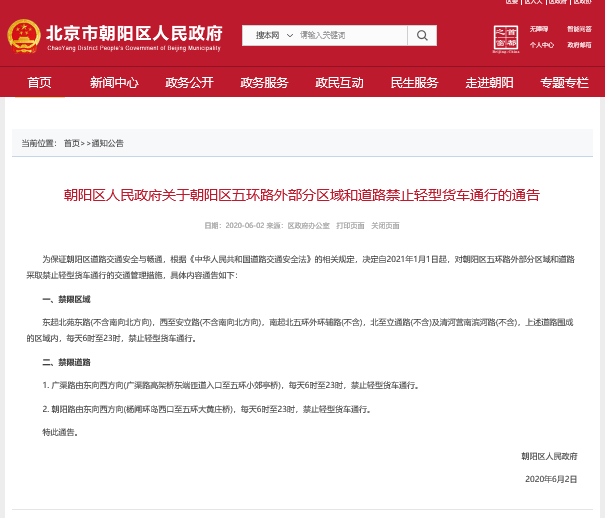
Task: Open the 政民互动 section
Action: [x=340, y=82]
